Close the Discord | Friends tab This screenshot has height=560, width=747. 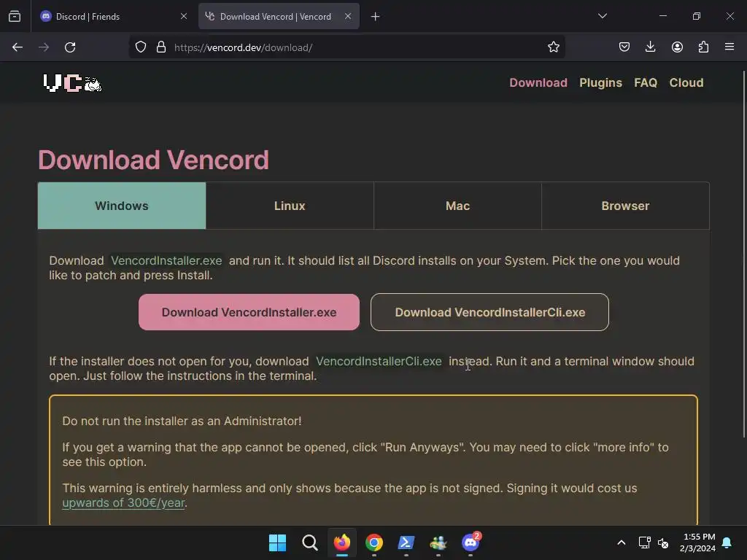[184, 16]
